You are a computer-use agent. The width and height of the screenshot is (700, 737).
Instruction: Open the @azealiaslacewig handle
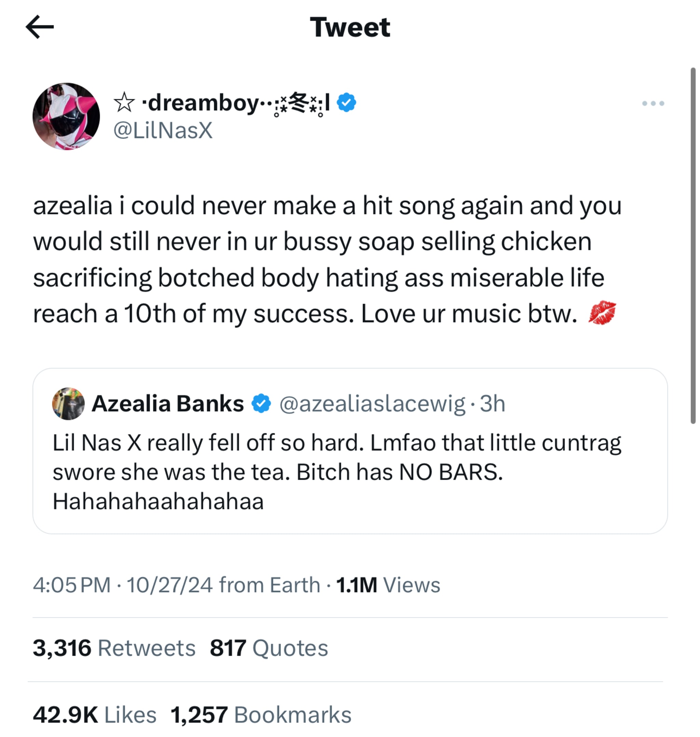[x=372, y=404]
